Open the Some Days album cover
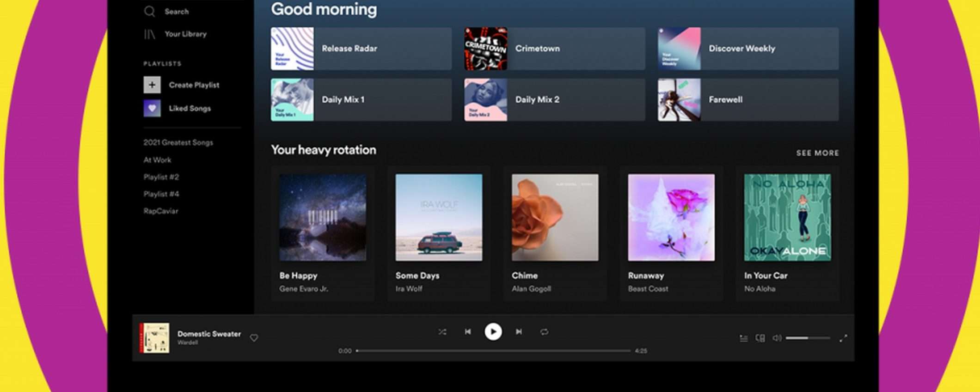This screenshot has height=392, width=980. pos(439,217)
